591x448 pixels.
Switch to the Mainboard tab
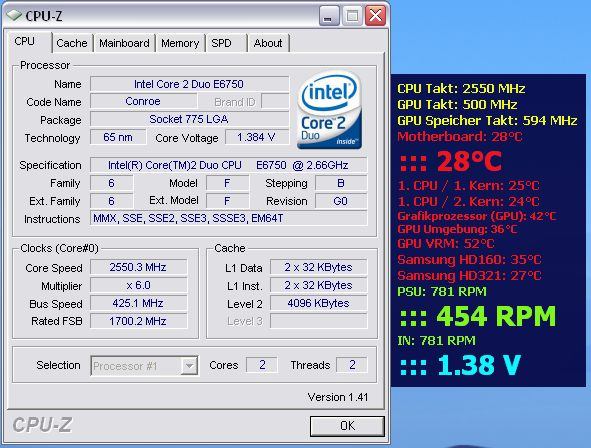(124, 43)
